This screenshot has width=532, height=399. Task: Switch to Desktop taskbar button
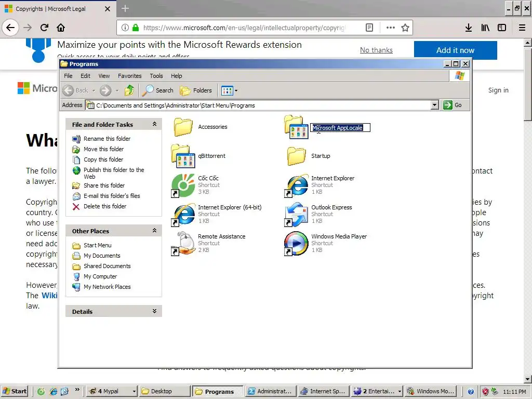(165, 391)
